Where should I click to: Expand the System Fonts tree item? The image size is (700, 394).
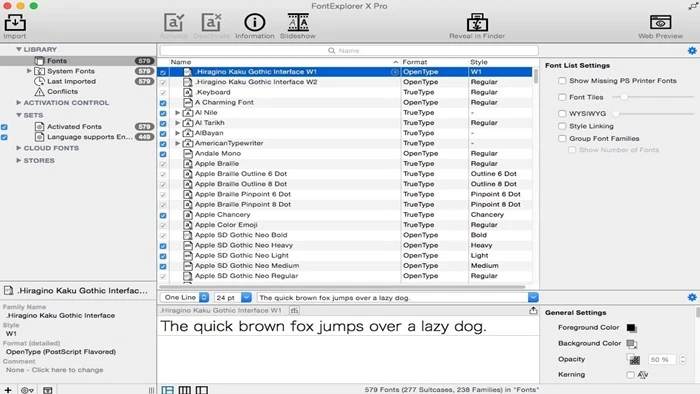click(29, 71)
